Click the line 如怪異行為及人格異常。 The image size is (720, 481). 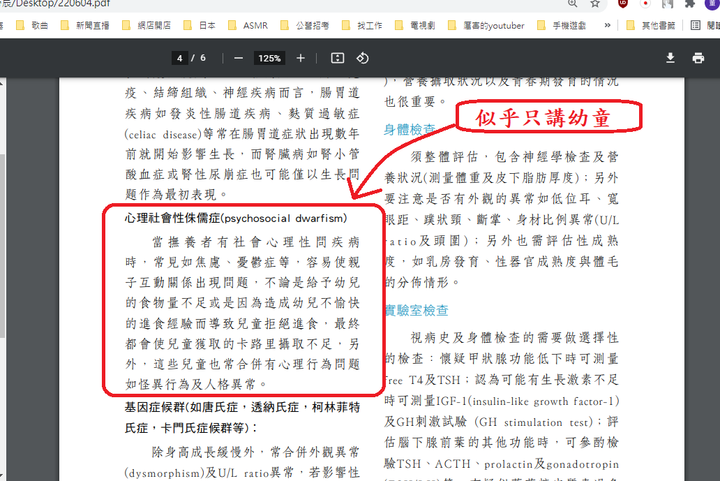pos(197,384)
